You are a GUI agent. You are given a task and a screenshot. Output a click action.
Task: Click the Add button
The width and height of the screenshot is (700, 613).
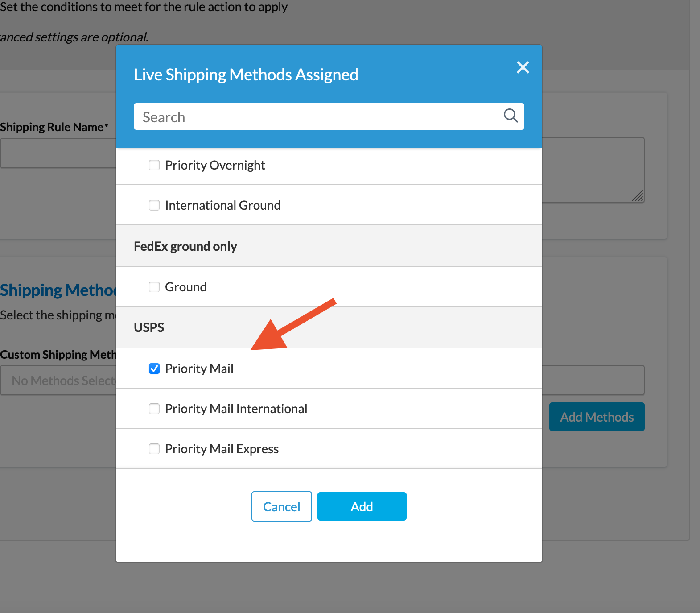362,506
